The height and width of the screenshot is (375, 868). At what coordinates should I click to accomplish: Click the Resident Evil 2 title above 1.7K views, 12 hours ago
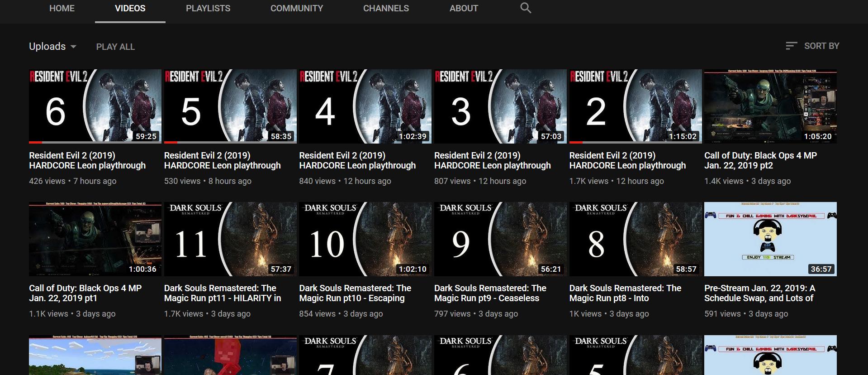(x=628, y=160)
